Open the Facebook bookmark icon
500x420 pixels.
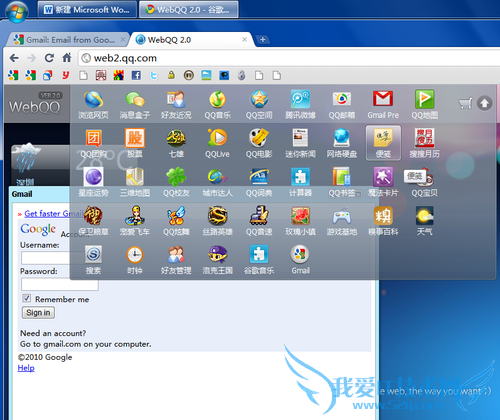coord(136,75)
